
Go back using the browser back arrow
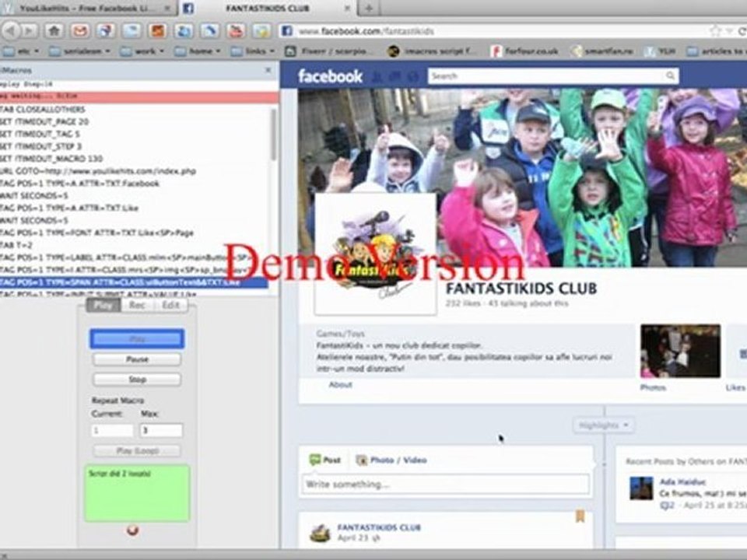10,31
